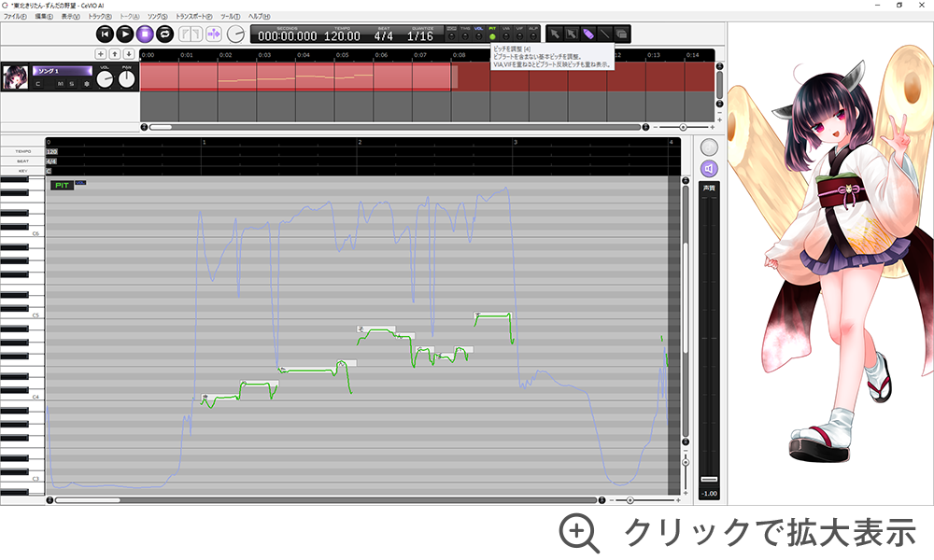Click the TEMPO 120.00 display
The width and height of the screenshot is (934, 560).
pos(342,35)
